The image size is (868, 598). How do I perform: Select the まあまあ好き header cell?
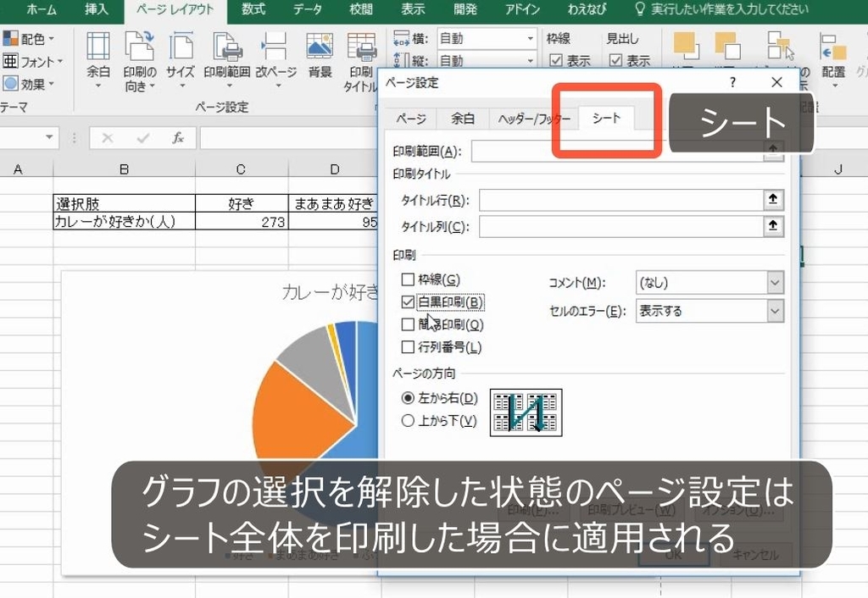pos(333,203)
